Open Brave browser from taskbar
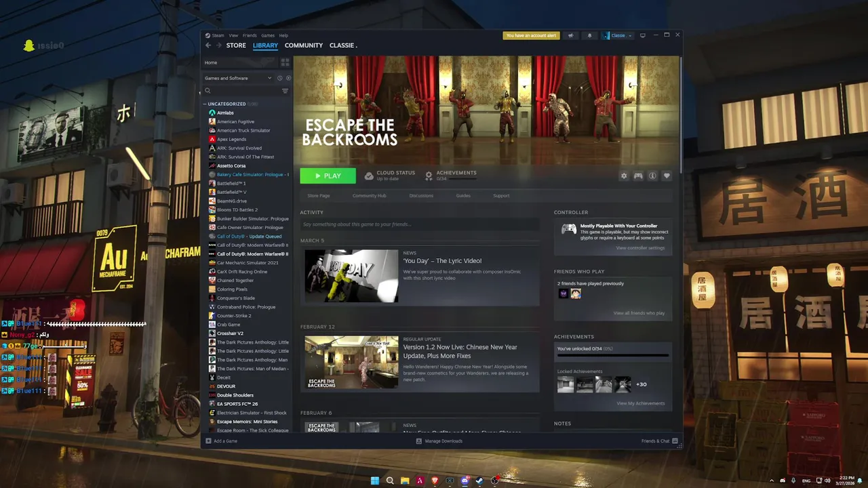 [435, 481]
